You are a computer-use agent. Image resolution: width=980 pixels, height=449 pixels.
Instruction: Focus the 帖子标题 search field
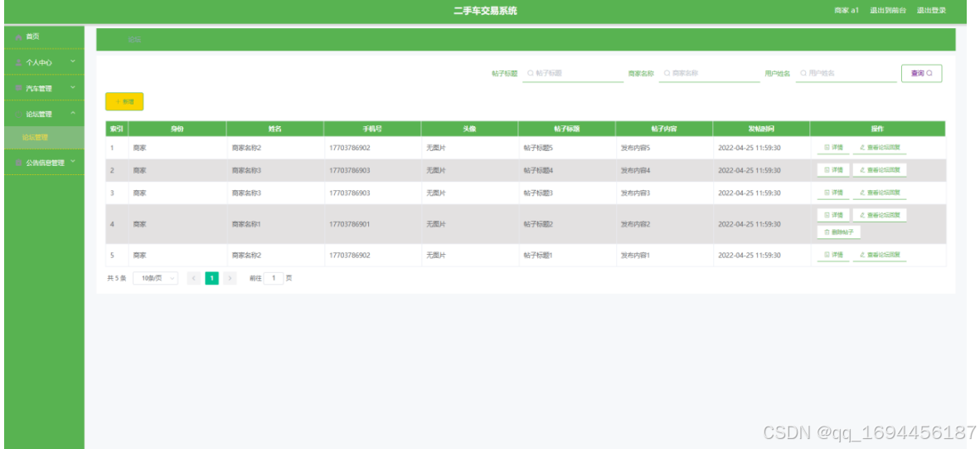click(x=573, y=73)
